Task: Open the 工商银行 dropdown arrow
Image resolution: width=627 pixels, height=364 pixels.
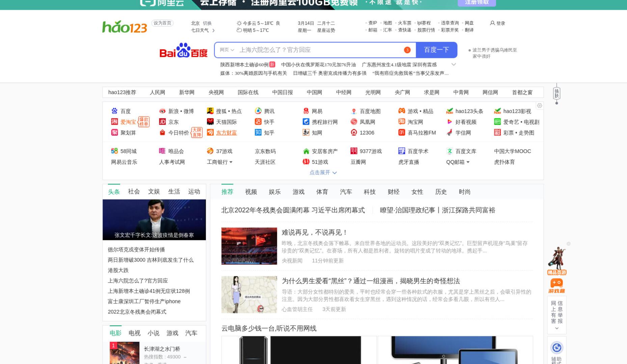Action: pos(231,162)
